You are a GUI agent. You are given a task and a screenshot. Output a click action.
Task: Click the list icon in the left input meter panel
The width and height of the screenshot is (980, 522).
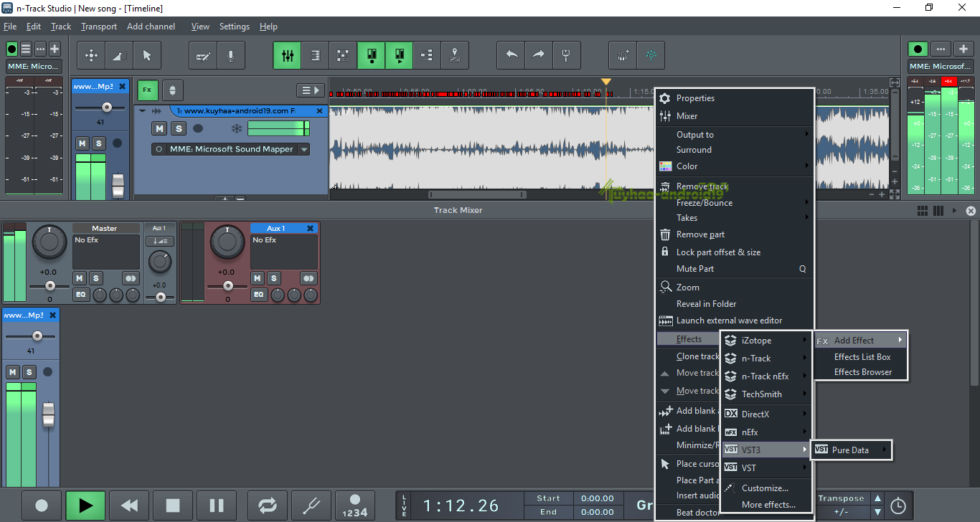coord(26,49)
